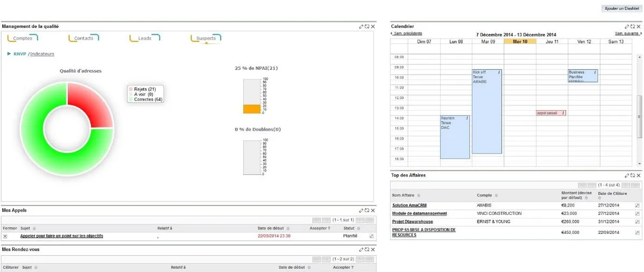
Task: Remove the Mes Appels dashlet
Action: [373, 211]
